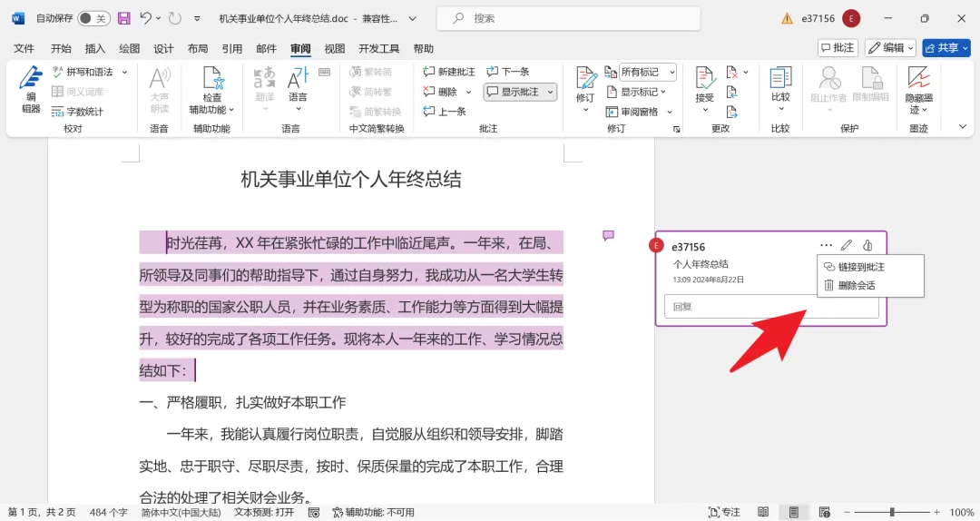Open the 所有标记 markup dropdown

coord(648,72)
